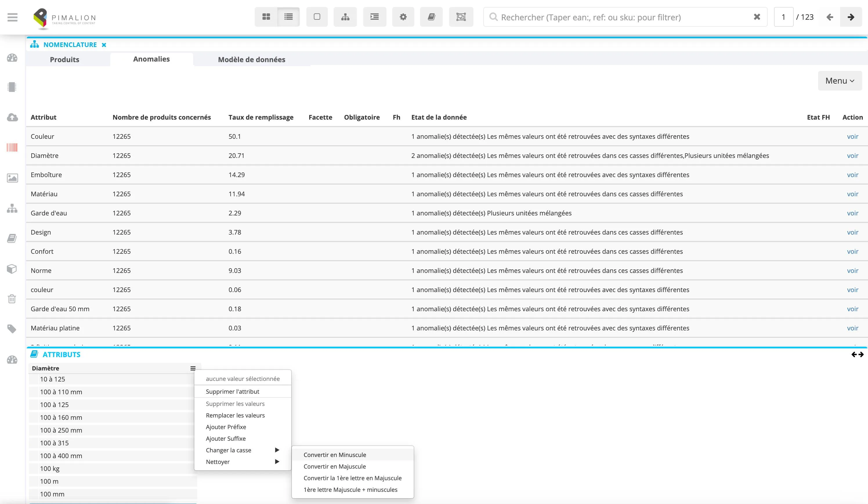Open the settings gear in toolbar
The width and height of the screenshot is (868, 504).
coord(403,17)
